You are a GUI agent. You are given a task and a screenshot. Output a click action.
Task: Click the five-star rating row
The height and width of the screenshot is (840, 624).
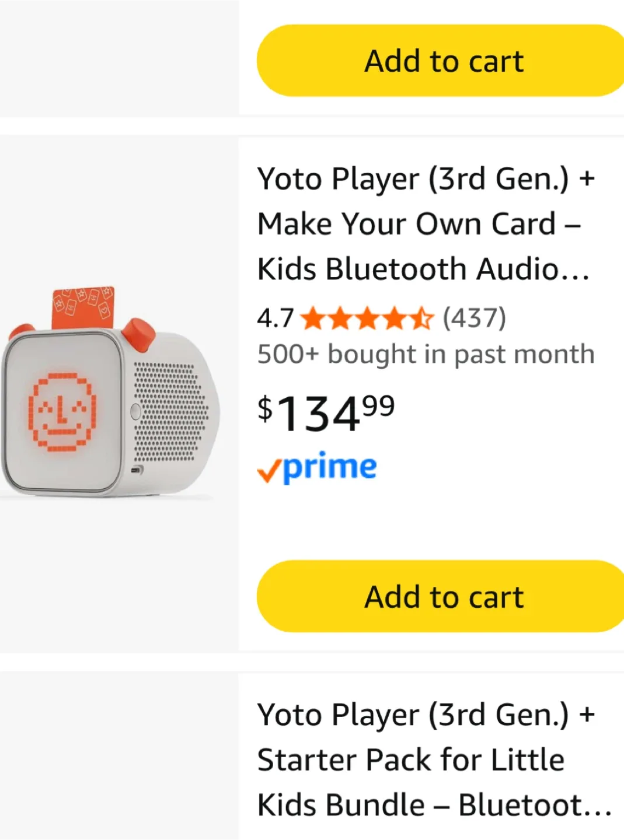(367, 318)
